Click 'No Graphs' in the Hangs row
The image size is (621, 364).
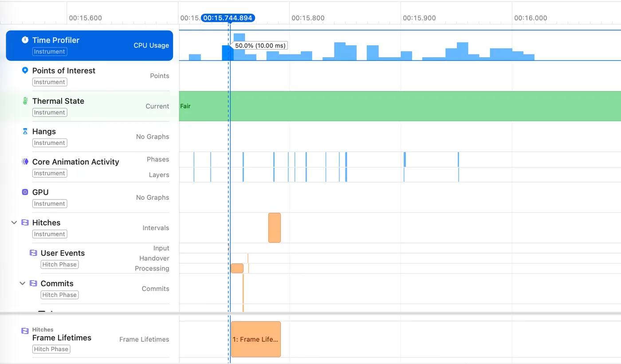(153, 137)
